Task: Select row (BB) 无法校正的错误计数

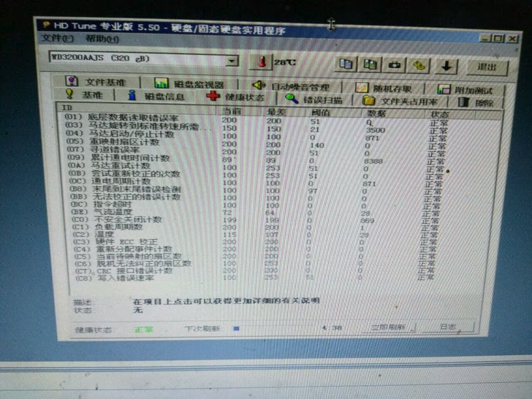Action: tap(280, 197)
